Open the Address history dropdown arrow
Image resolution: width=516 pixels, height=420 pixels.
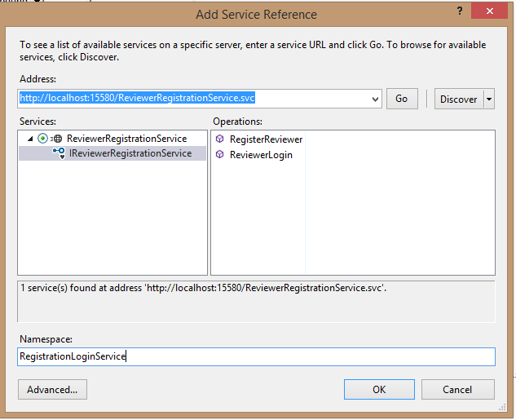375,99
